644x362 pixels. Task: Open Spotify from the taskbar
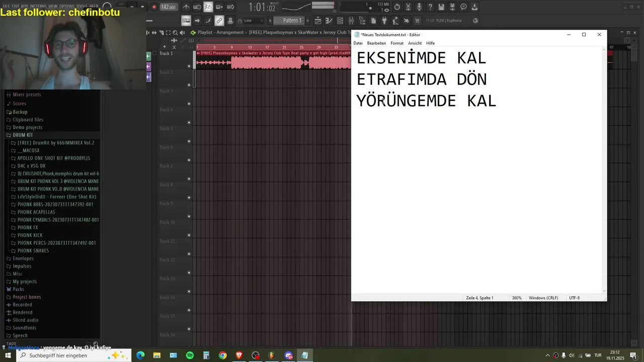(x=190, y=355)
